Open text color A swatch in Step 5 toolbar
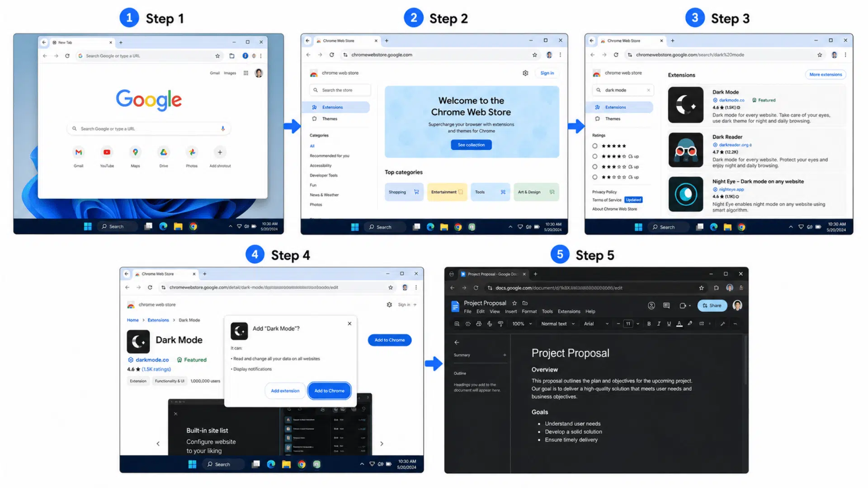 click(679, 324)
